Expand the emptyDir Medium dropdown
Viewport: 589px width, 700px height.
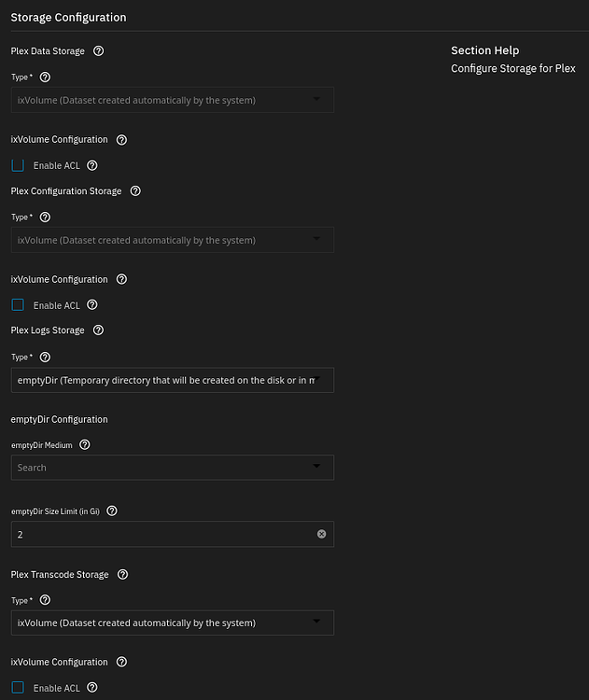[173, 468]
